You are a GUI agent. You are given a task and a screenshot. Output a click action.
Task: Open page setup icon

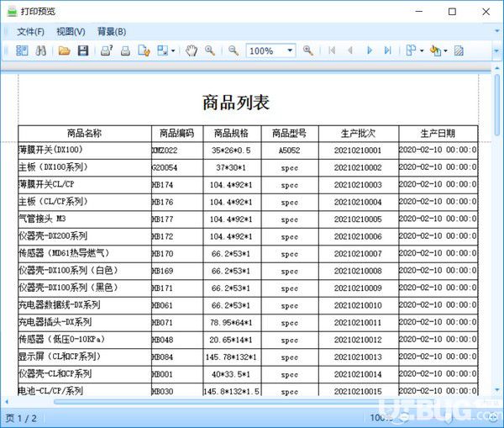(144, 50)
